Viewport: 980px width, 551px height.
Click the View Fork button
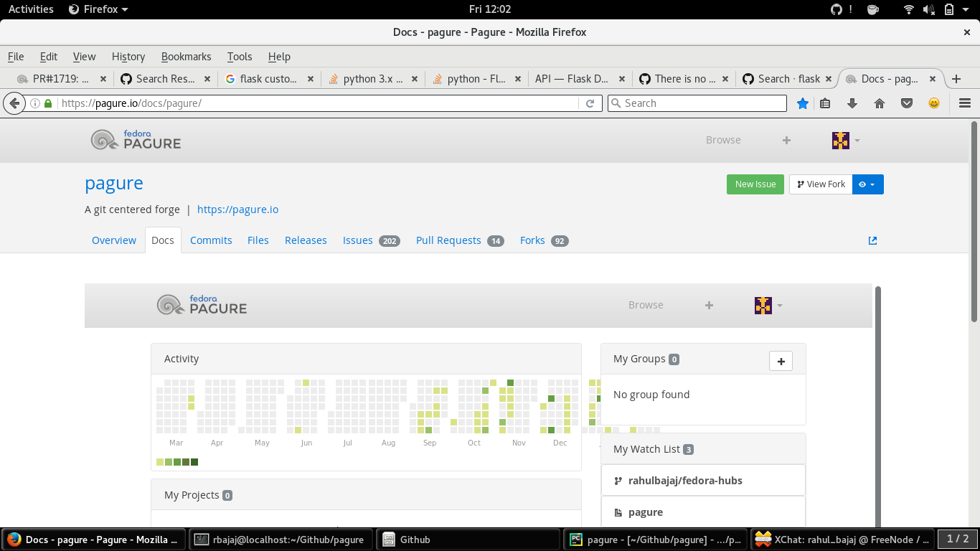point(821,184)
